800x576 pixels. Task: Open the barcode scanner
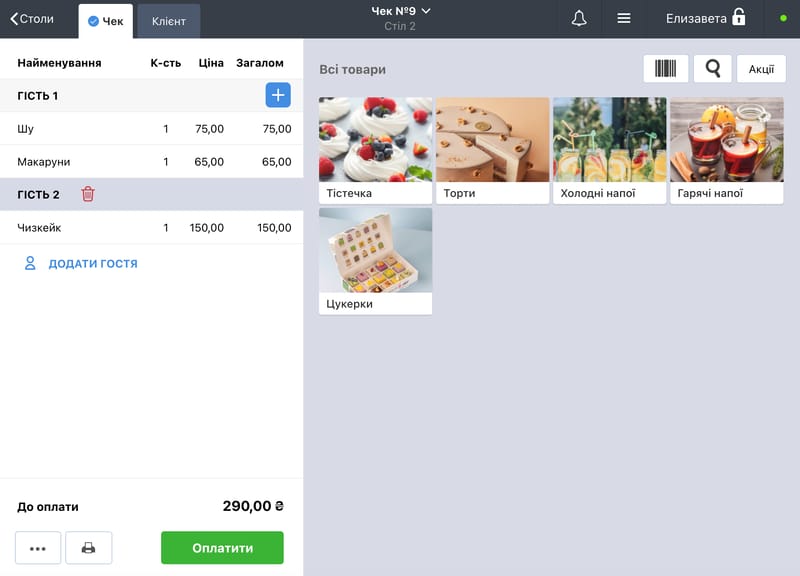[x=666, y=68]
